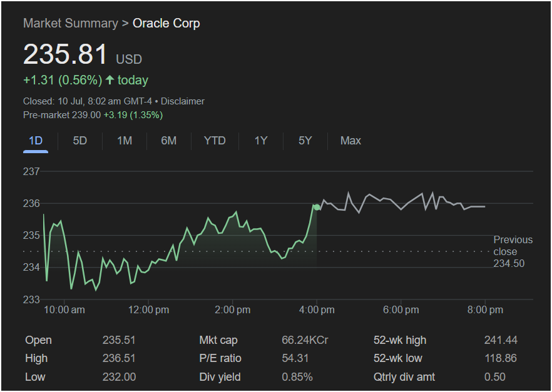The height and width of the screenshot is (392, 552).
Task: Click the High value 236.51
Action: click(119, 359)
